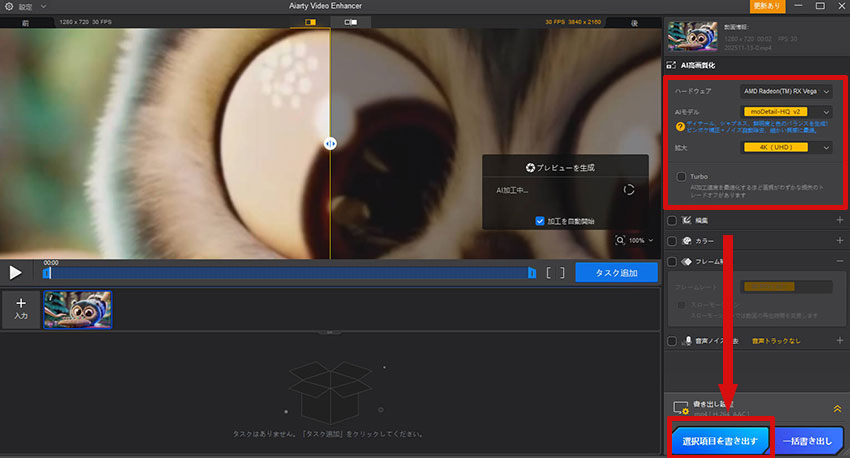Open the 100% zoom level dropdown

coord(641,240)
